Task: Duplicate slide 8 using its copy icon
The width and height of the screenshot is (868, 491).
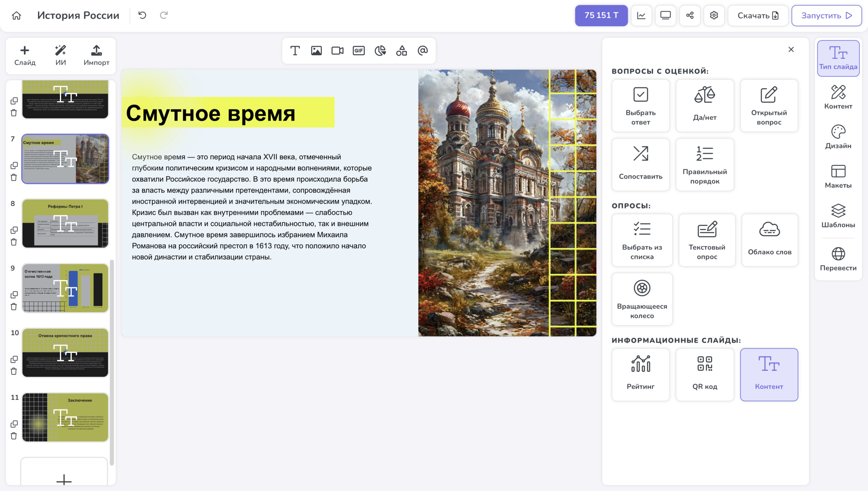Action: point(14,230)
